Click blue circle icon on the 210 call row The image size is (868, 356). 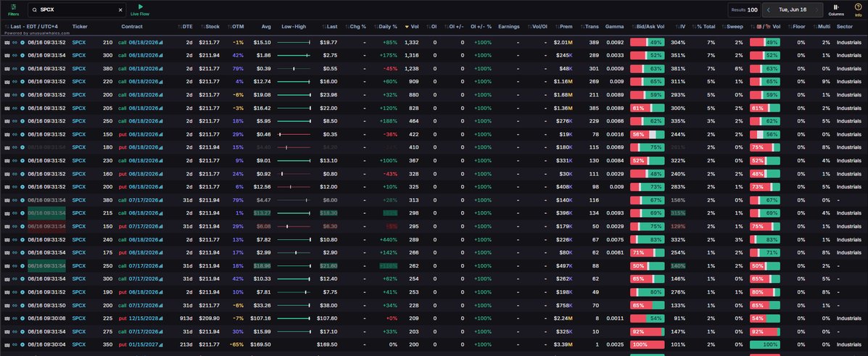(22, 42)
